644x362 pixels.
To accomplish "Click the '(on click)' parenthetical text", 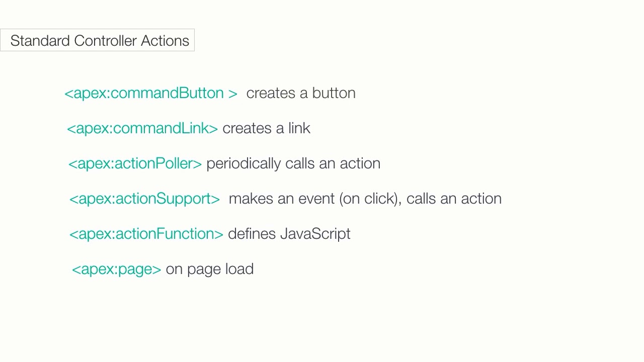I will [x=370, y=199].
